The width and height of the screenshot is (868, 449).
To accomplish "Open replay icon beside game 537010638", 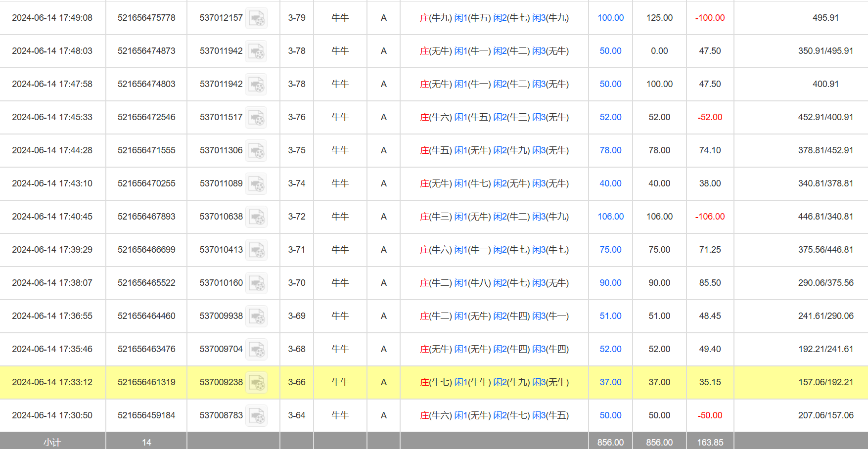I will [x=256, y=217].
